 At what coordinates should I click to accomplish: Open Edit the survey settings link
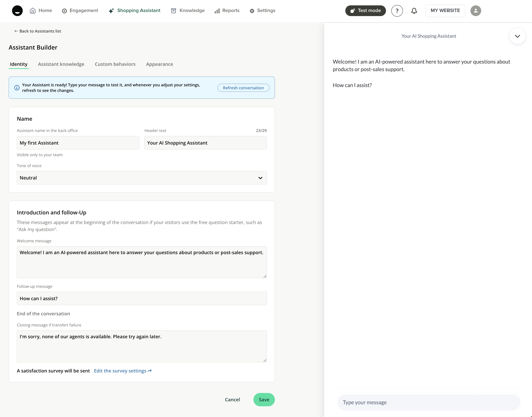click(123, 371)
